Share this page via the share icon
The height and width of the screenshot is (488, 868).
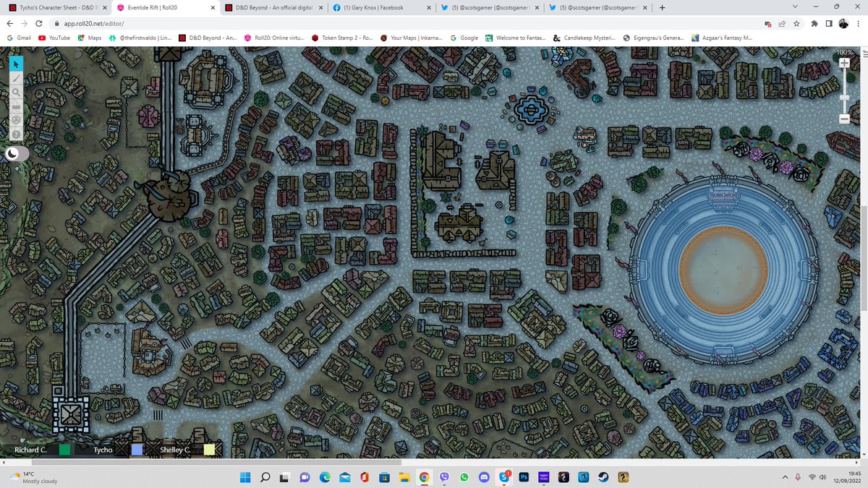[783, 23]
